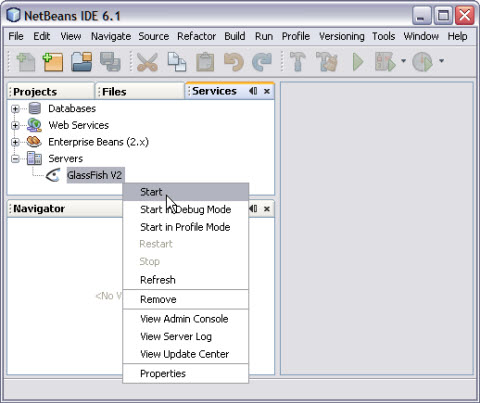
Task: Open the Help menu
Action: pyautogui.click(x=457, y=36)
